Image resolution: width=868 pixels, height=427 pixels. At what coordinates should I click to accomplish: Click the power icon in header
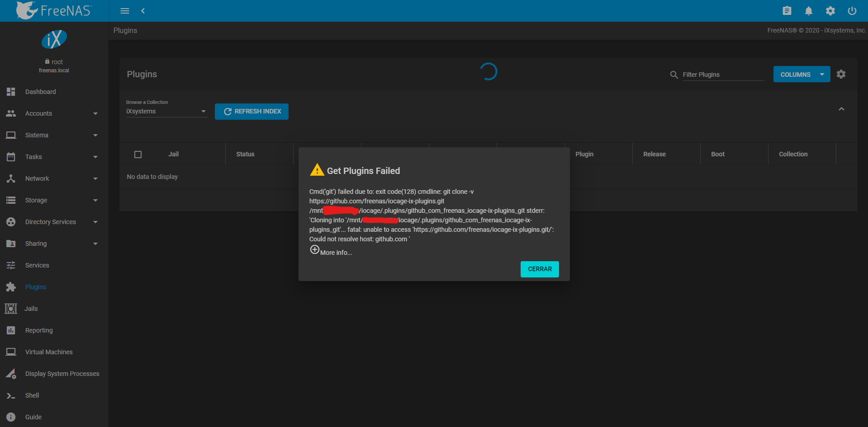pos(852,11)
